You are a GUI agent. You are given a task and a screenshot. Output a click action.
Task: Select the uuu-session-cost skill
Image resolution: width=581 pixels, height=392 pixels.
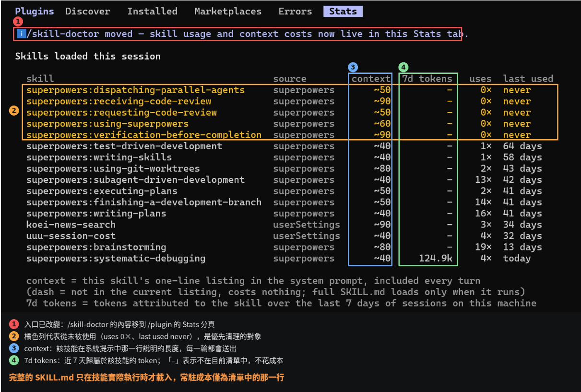click(71, 236)
